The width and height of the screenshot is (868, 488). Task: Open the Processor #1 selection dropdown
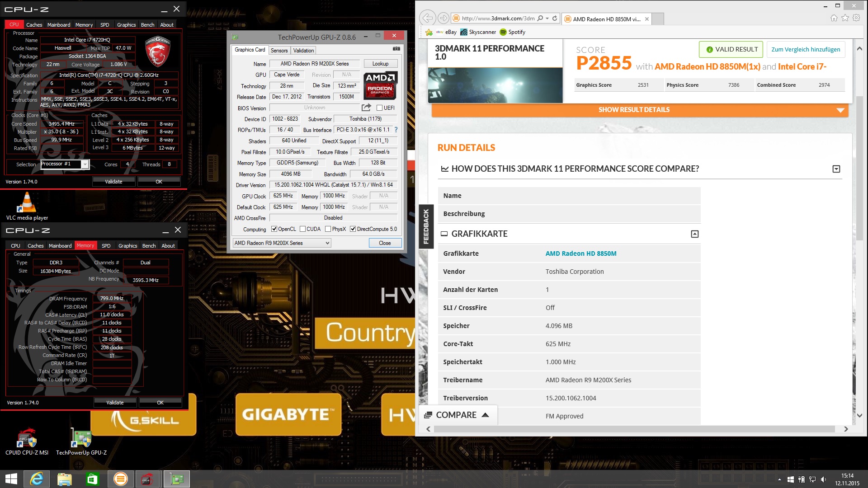pos(65,164)
